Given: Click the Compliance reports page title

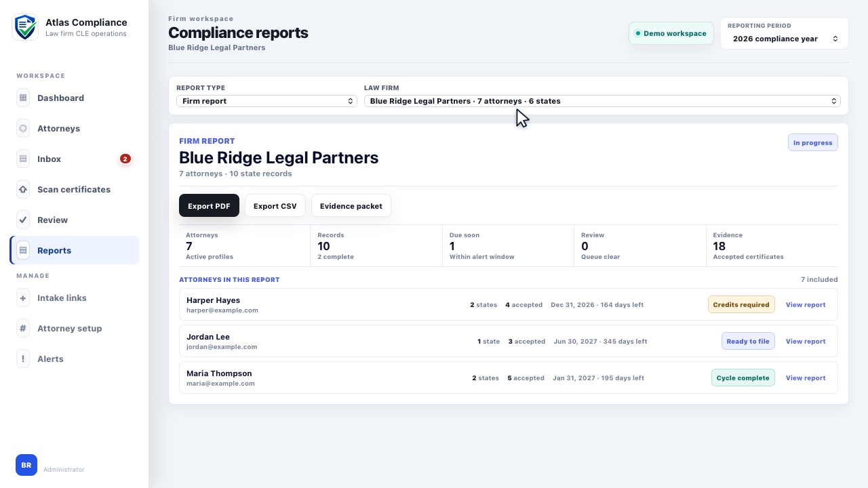Looking at the screenshot, I should tap(238, 33).
